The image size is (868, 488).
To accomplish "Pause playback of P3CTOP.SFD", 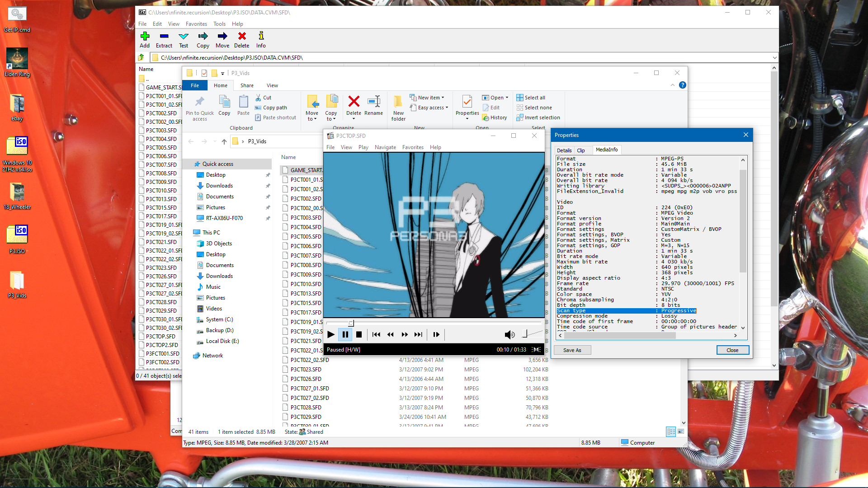I will pos(345,334).
